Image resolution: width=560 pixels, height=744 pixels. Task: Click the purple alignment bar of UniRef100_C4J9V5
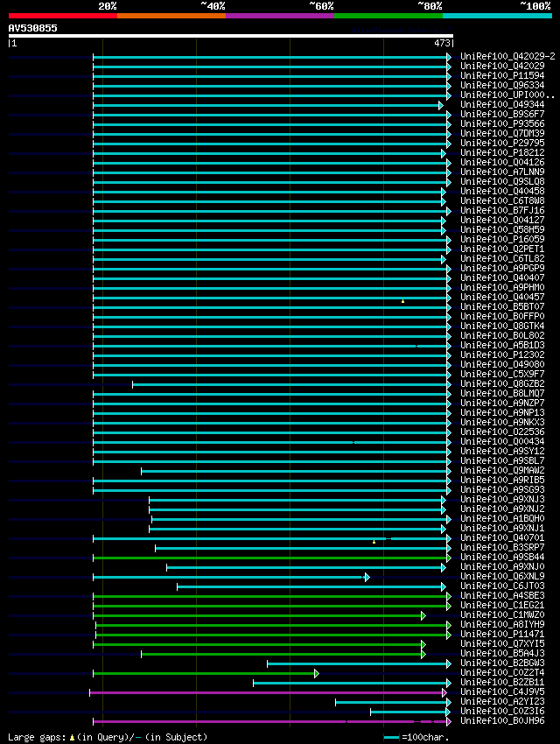[x=267, y=692]
